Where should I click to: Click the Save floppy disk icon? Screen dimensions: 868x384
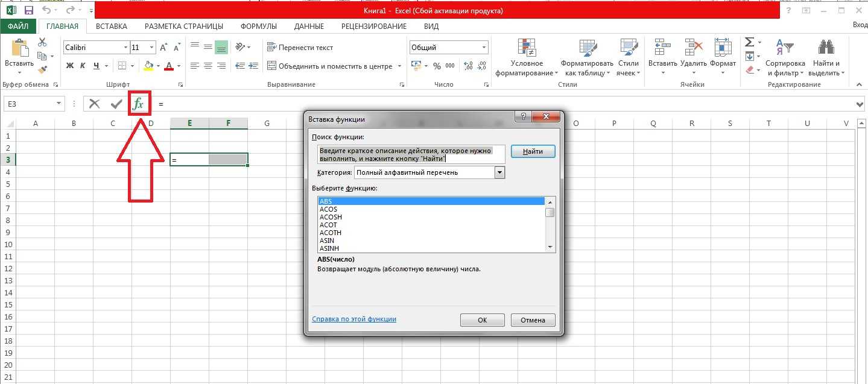click(28, 11)
